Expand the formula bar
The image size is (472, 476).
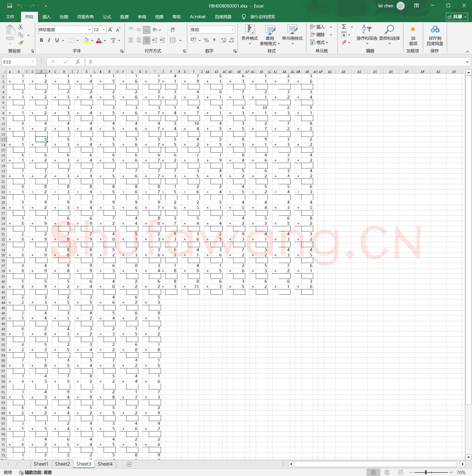(x=467, y=62)
